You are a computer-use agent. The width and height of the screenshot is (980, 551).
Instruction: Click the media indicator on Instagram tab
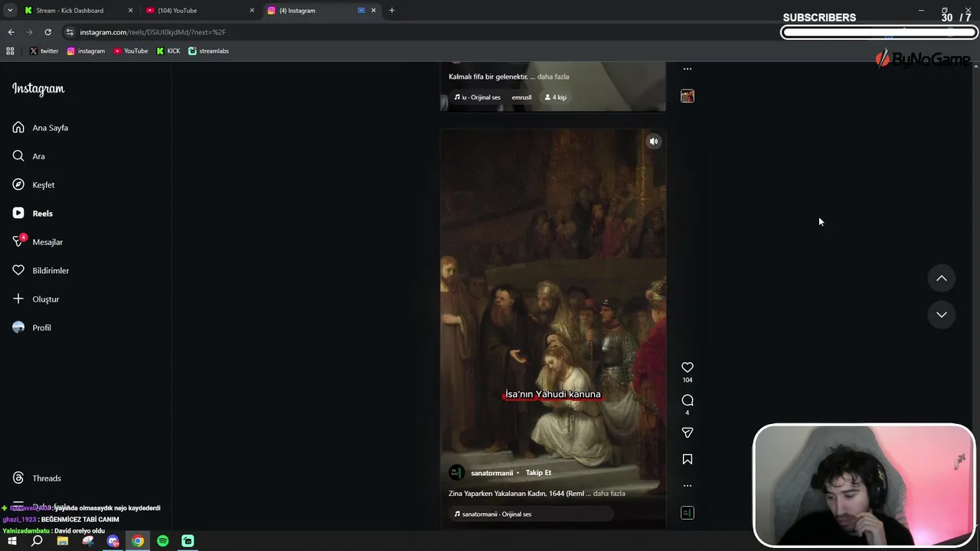[x=361, y=11]
